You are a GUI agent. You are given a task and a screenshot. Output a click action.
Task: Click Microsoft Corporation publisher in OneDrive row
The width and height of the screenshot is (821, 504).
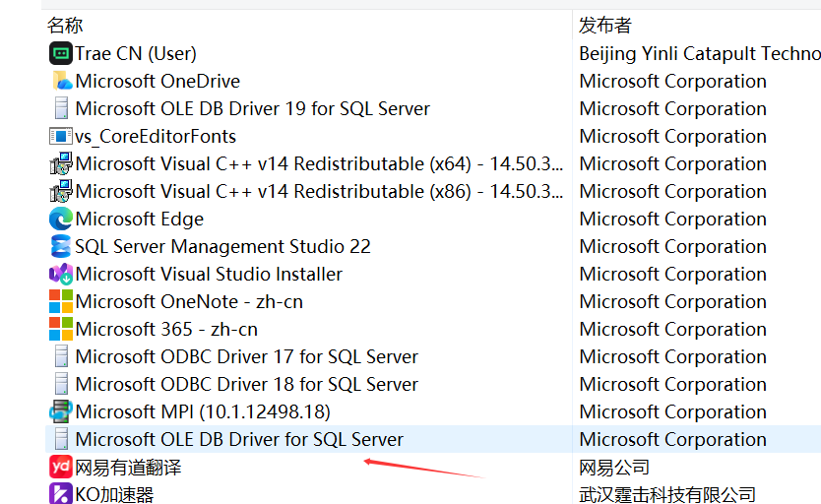(x=672, y=81)
